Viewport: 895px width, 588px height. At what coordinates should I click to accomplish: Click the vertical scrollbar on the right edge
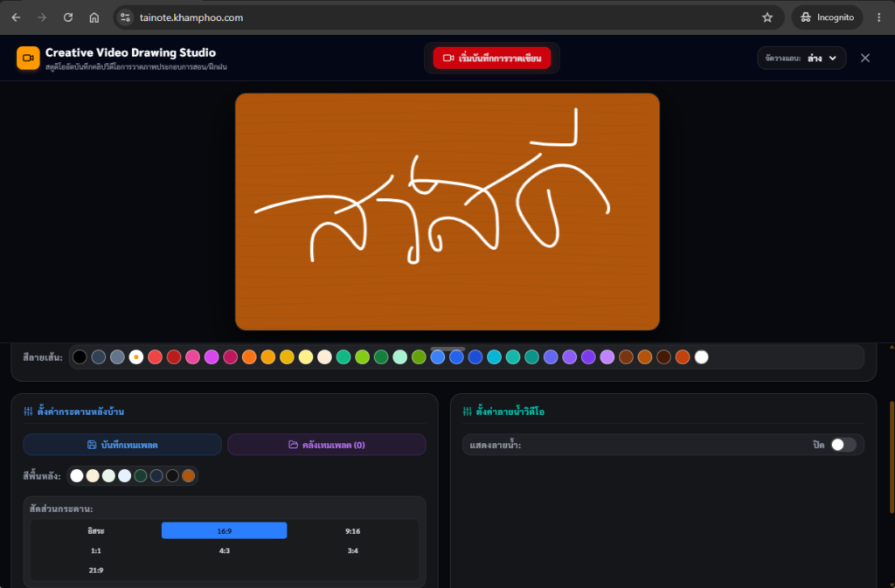point(892,458)
